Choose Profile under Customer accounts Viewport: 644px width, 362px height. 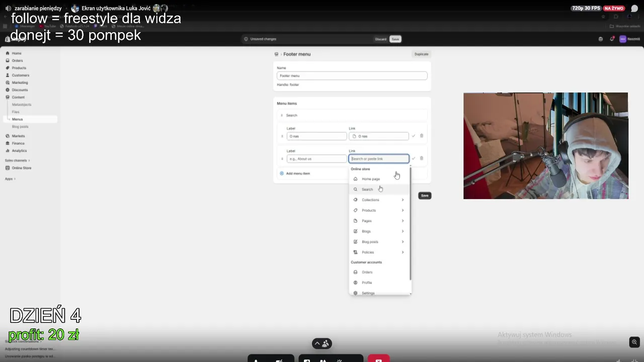[x=380, y=283]
